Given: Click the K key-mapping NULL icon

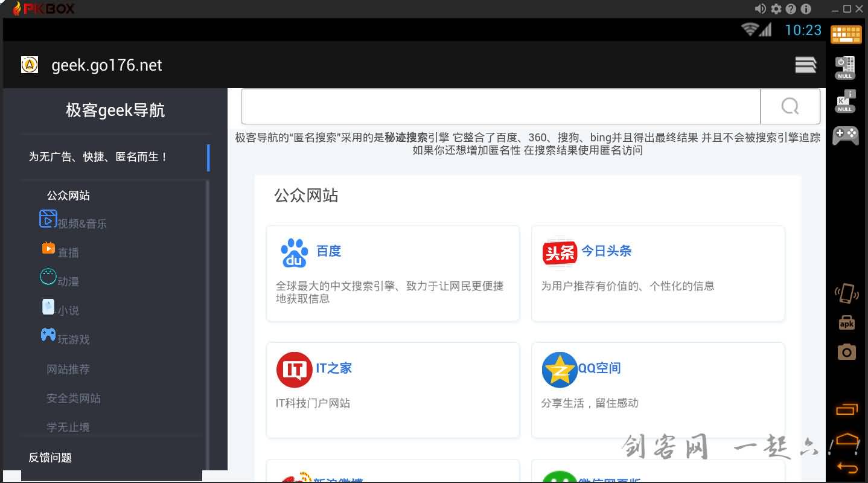Looking at the screenshot, I should click(845, 101).
